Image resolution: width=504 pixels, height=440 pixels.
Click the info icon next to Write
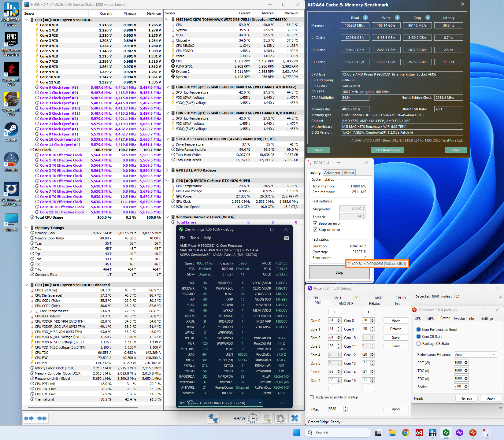pos(397,17)
